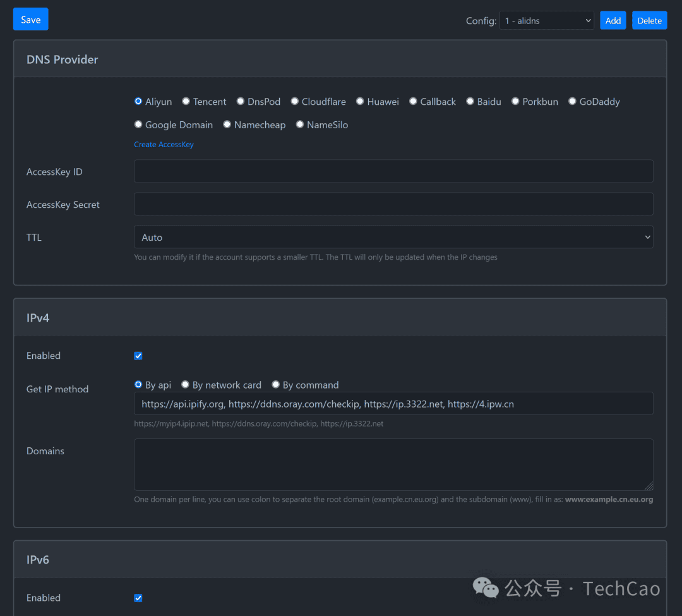The image size is (682, 616).
Task: Select the Namecheap DNS provider
Action: pyautogui.click(x=227, y=124)
